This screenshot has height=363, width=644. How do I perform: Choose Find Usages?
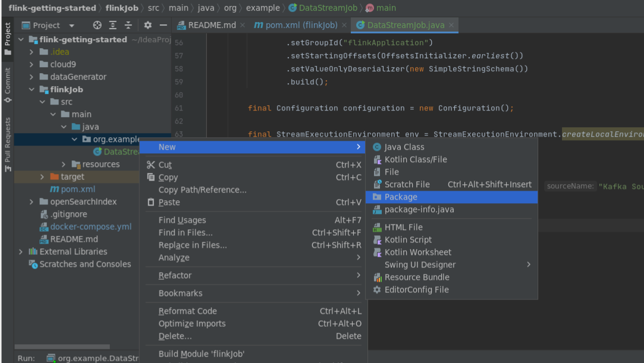tap(253, 220)
